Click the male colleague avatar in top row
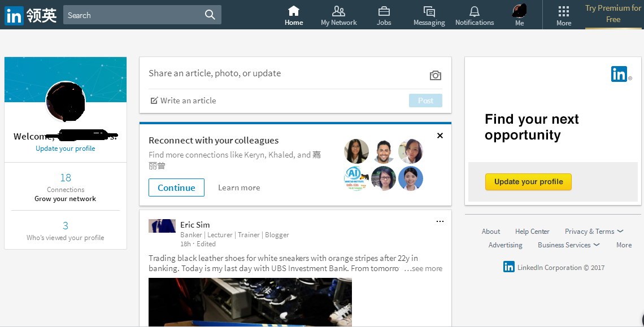The image size is (644, 327). 383,151
